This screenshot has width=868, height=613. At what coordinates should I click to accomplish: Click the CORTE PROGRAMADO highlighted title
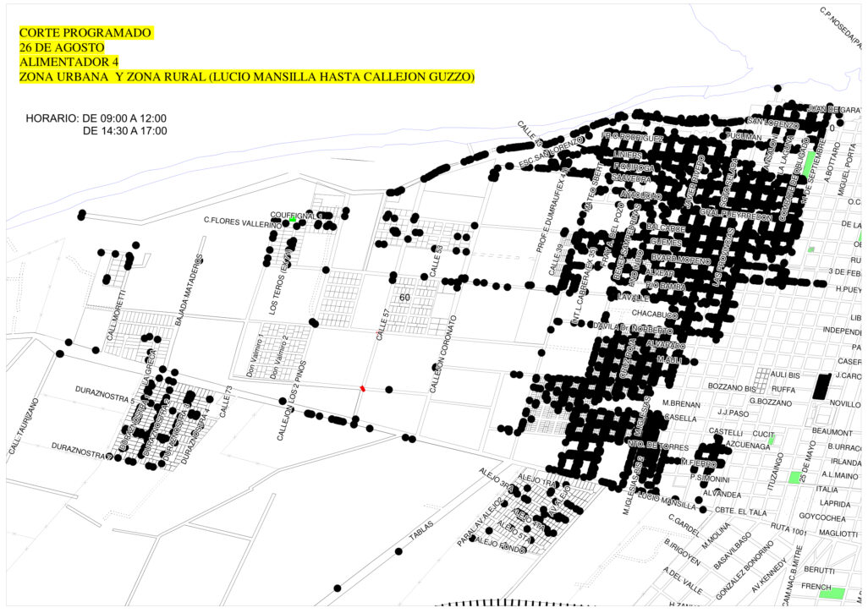tap(85, 33)
